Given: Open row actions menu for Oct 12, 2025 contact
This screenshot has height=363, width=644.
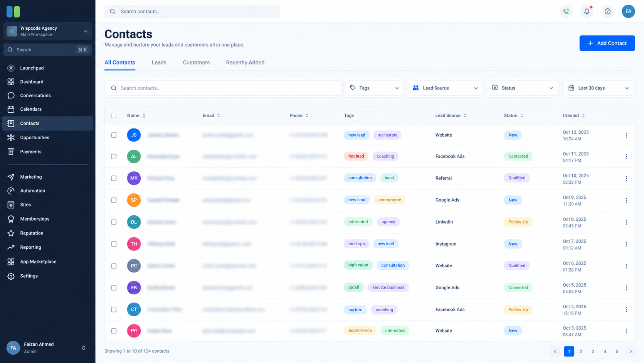Looking at the screenshot, I should pyautogui.click(x=626, y=135).
